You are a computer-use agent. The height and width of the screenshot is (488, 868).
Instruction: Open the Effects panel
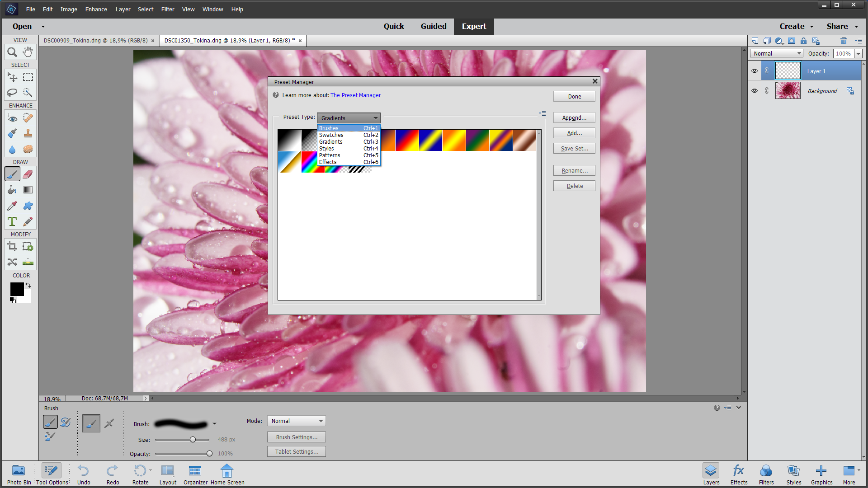(x=738, y=474)
